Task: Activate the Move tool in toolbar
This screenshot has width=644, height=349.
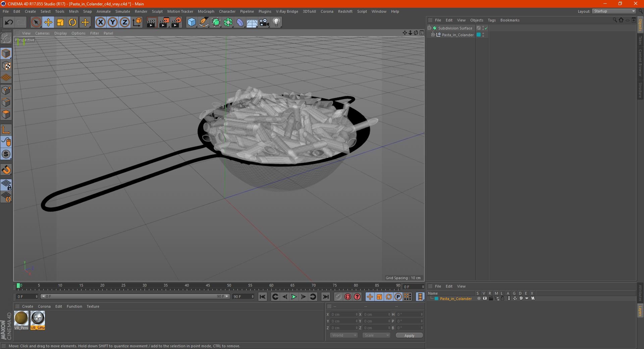Action: point(48,22)
